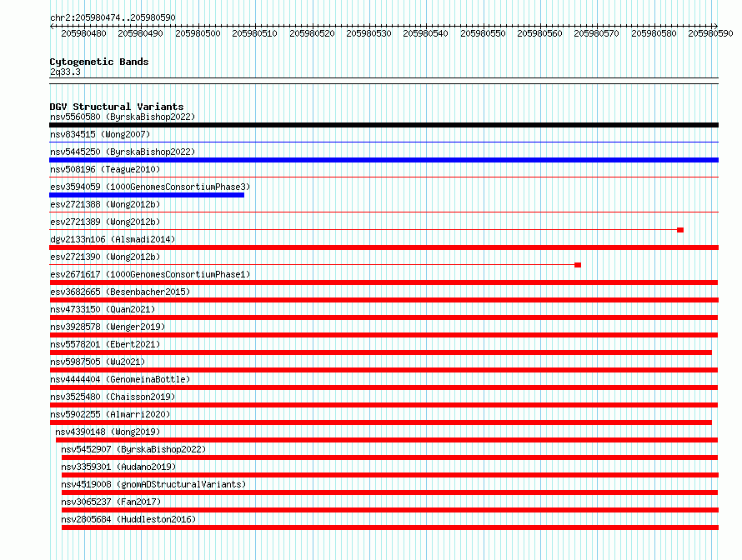Open nsv4733150 (Quan2021) variant label
This screenshot has width=742, height=560.
pos(103,309)
